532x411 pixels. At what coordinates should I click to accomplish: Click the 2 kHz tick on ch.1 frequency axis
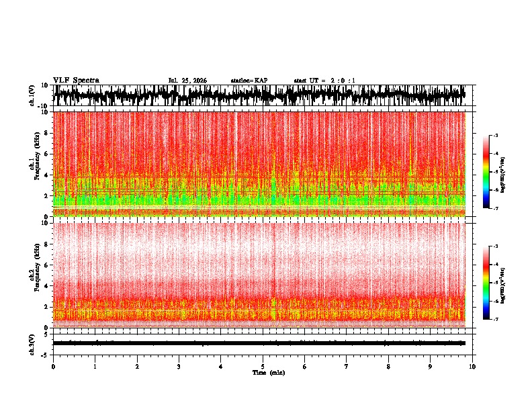(46, 196)
